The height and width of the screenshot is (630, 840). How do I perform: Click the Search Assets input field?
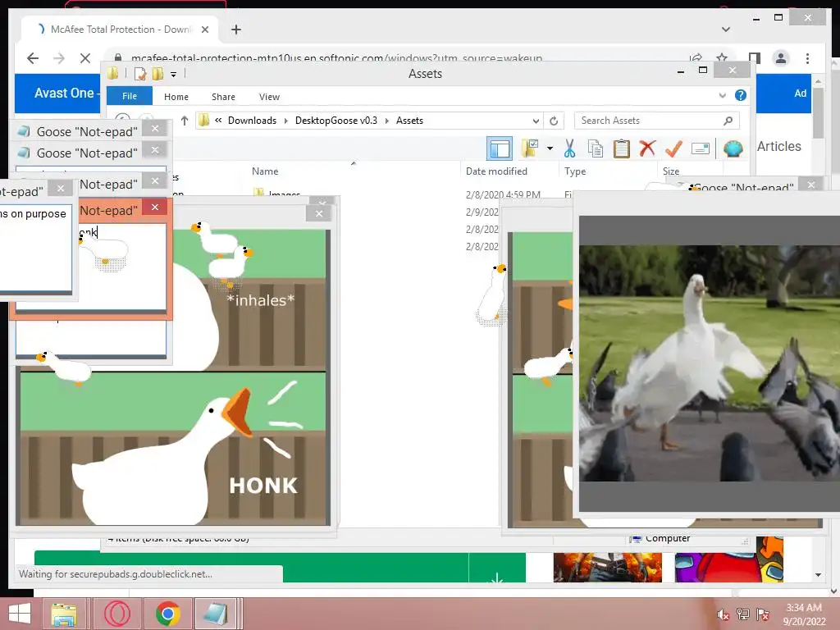pyautogui.click(x=657, y=121)
